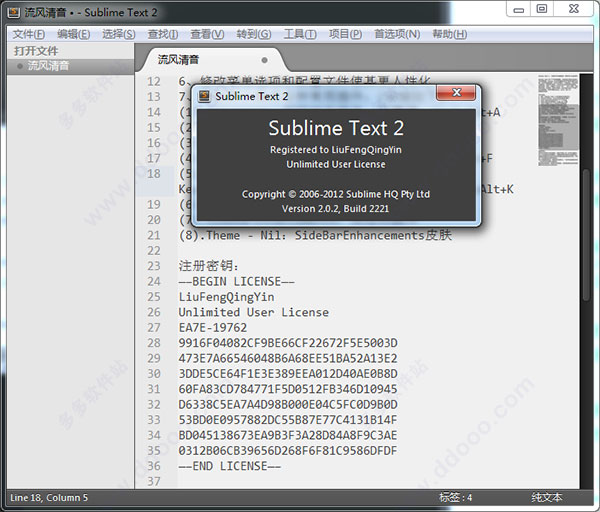Screen dimensions: 600x512
Task: Open the 转到(G) menu
Action: click(254, 34)
